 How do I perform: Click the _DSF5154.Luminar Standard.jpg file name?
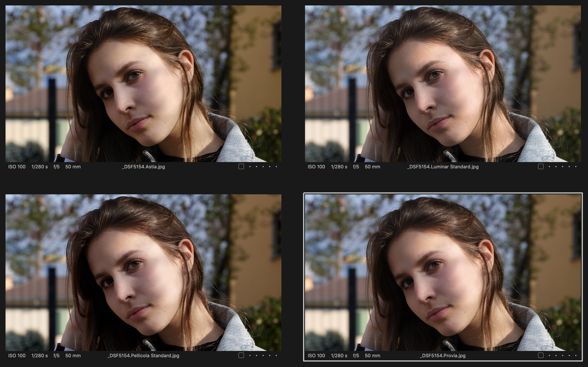coord(443,167)
